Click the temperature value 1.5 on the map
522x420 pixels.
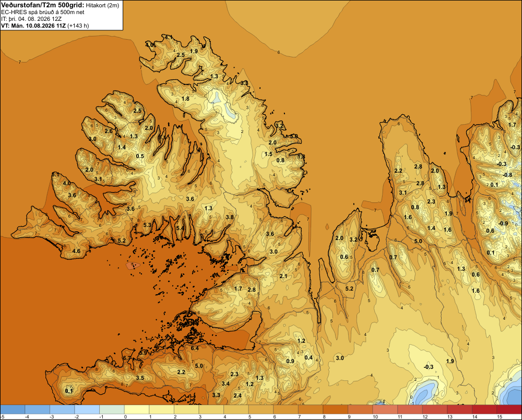(268, 154)
